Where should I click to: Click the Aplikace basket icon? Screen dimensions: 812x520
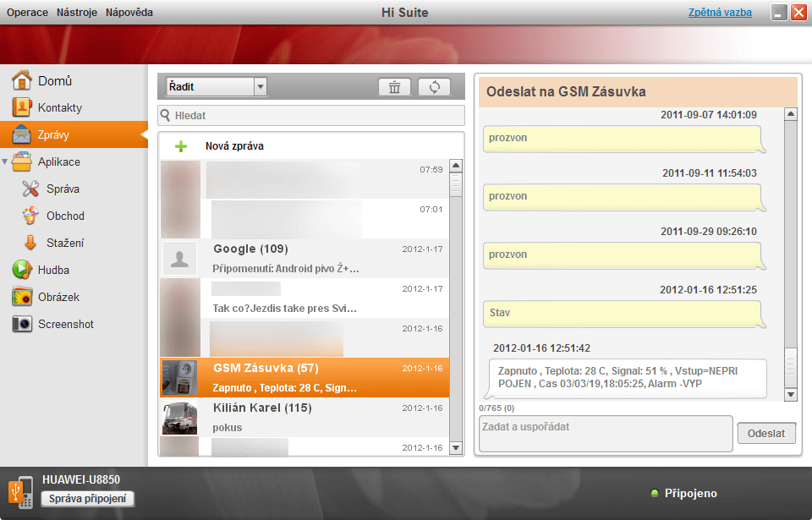pyautogui.click(x=22, y=161)
